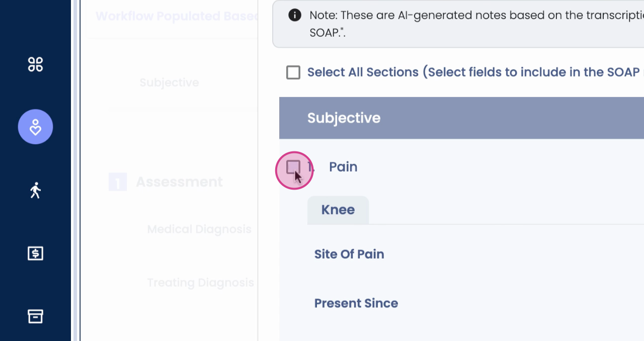Switch to the Knee tab
This screenshot has width=644, height=341.
[x=338, y=210]
